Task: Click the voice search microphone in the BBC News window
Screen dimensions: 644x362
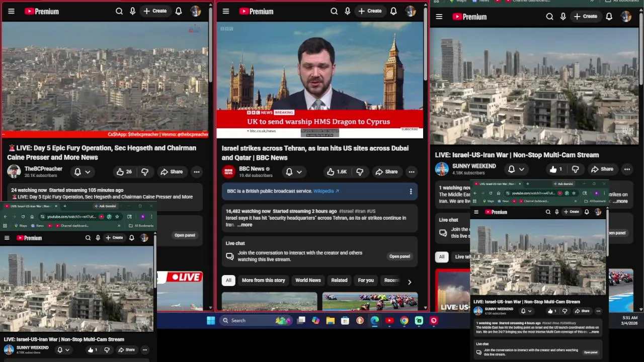Action: (x=348, y=11)
